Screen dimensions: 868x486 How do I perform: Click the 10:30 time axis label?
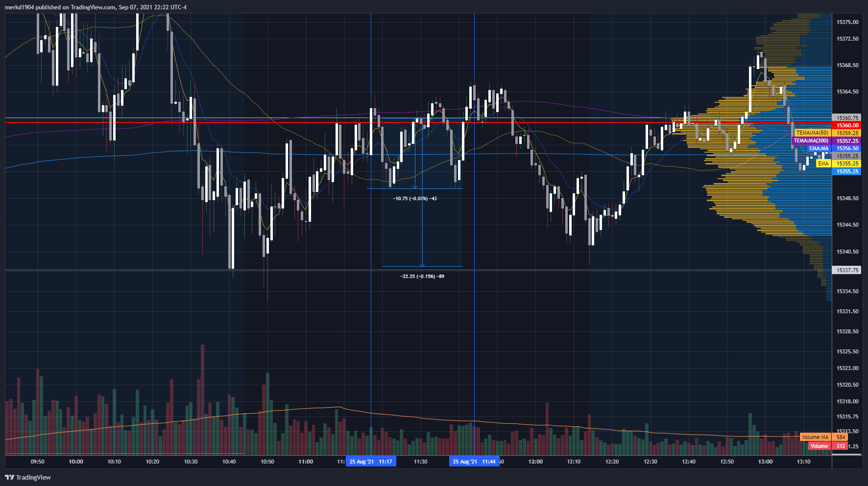[x=191, y=462]
